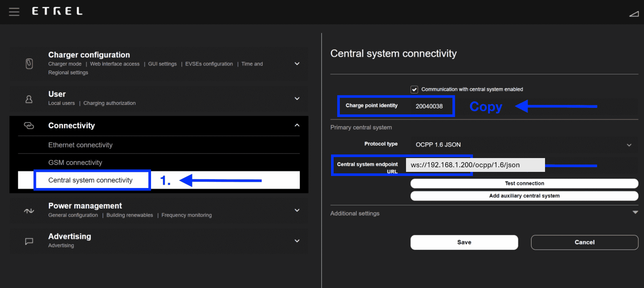Image resolution: width=644 pixels, height=288 pixels.
Task: Expand the Charger configuration section
Action: click(297, 64)
